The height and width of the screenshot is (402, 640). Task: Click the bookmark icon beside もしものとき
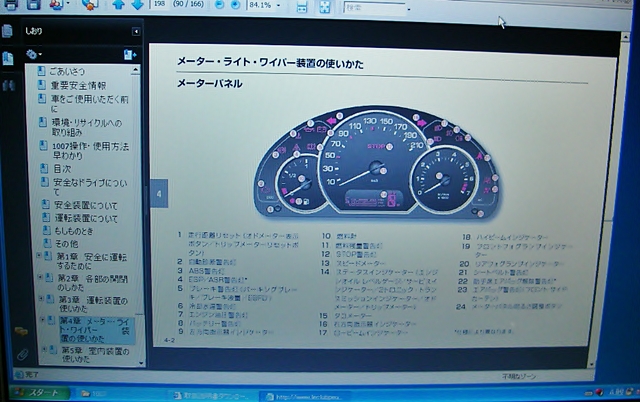(x=47, y=231)
